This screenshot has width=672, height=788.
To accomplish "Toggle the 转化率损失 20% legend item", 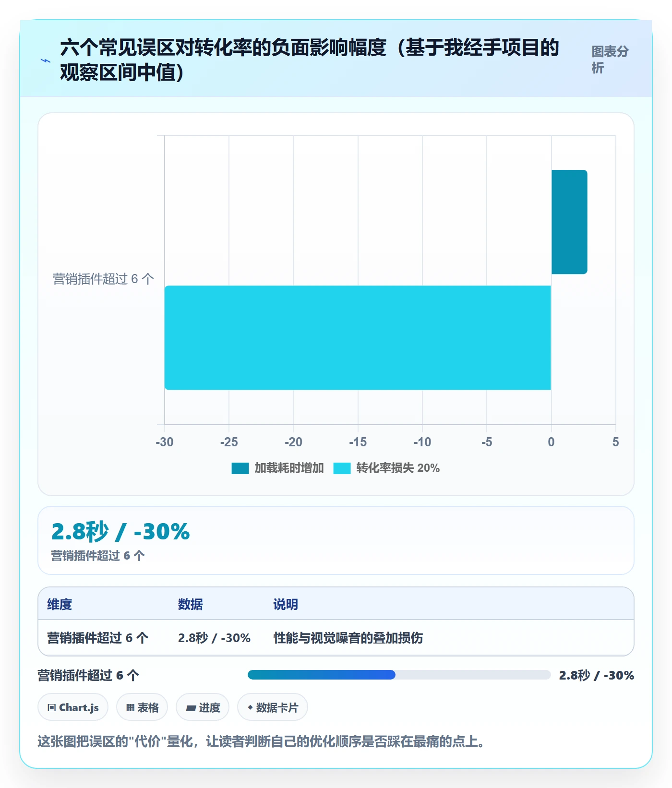I will (x=386, y=468).
